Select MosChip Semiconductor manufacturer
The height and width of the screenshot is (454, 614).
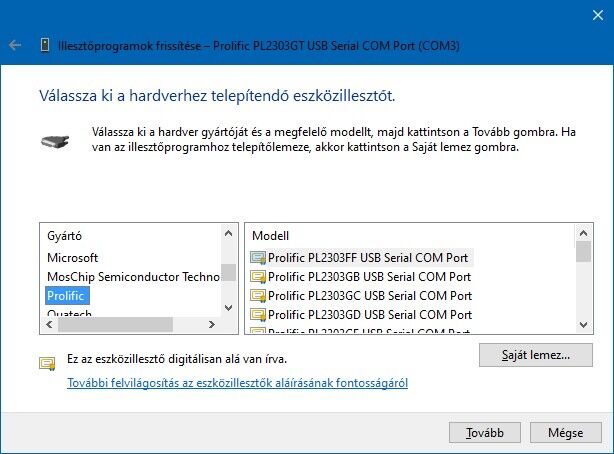pos(133,277)
